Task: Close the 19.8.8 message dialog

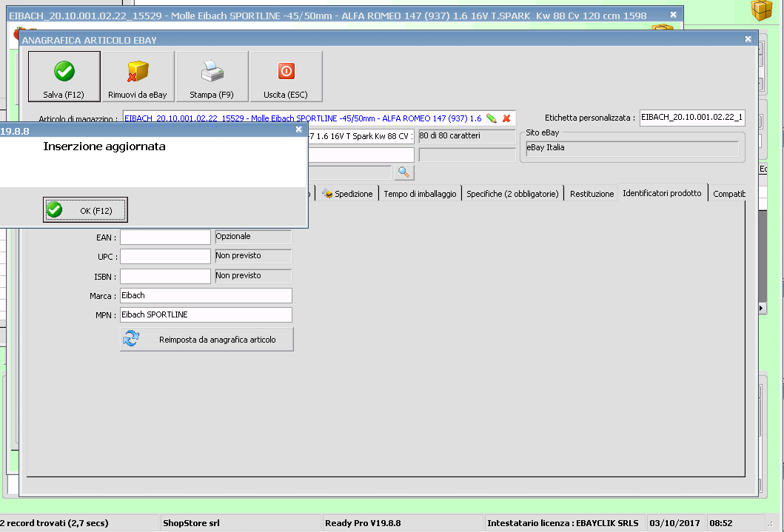Action: 298,129
